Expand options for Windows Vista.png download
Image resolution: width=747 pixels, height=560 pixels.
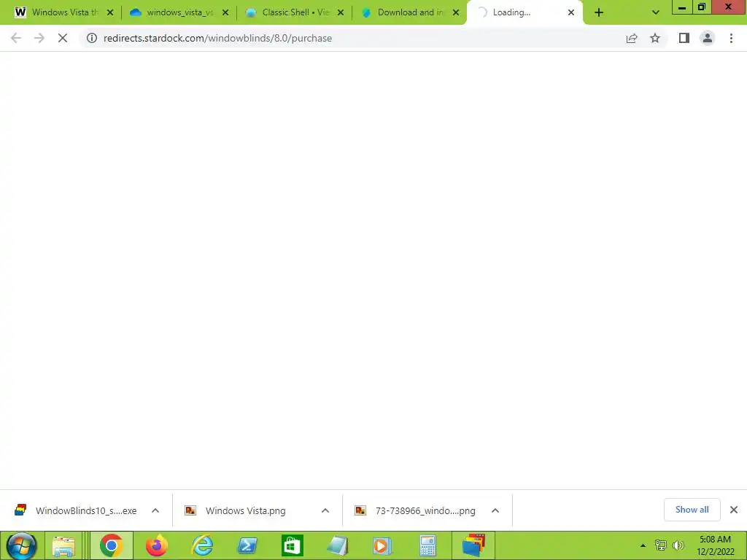(325, 510)
